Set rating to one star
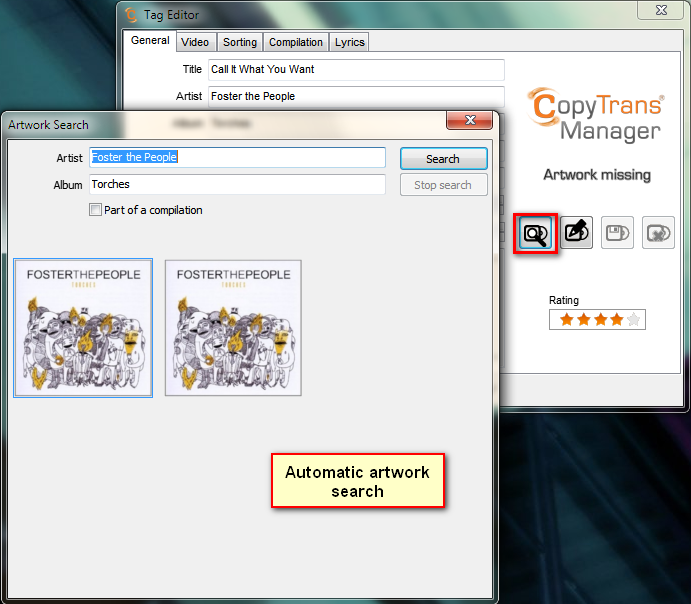 pos(567,319)
